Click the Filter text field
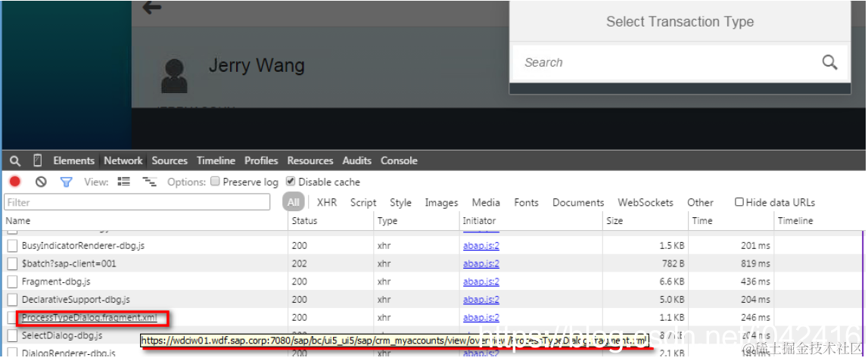This screenshot has height=361, width=868. [137, 202]
